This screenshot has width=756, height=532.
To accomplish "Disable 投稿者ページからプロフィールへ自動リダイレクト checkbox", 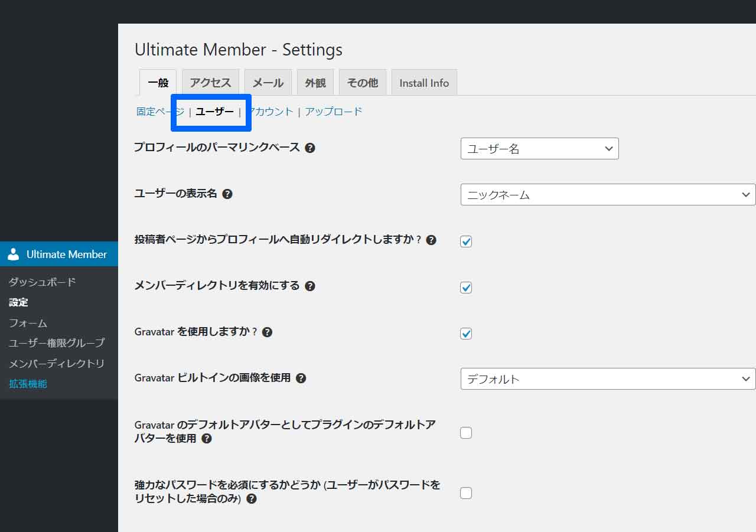I will pyautogui.click(x=466, y=241).
